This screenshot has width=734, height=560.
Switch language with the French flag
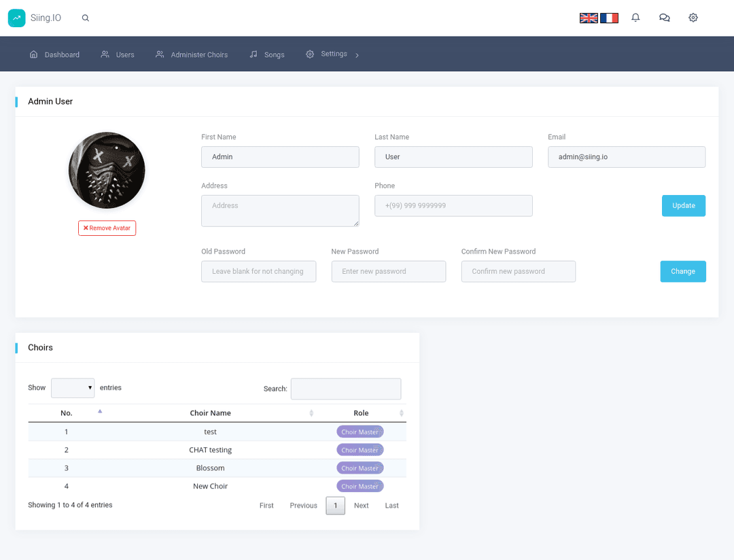click(609, 18)
